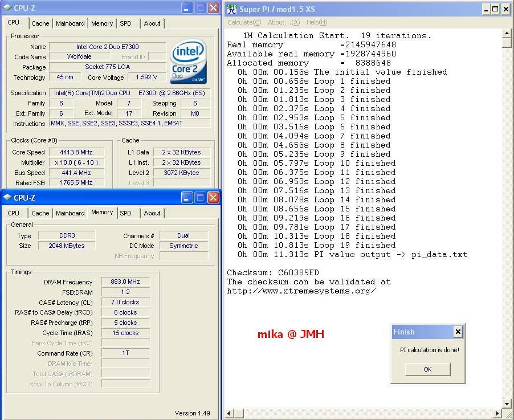Open the Calculate menu in Super PI
The image size is (514, 420).
pyautogui.click(x=244, y=22)
